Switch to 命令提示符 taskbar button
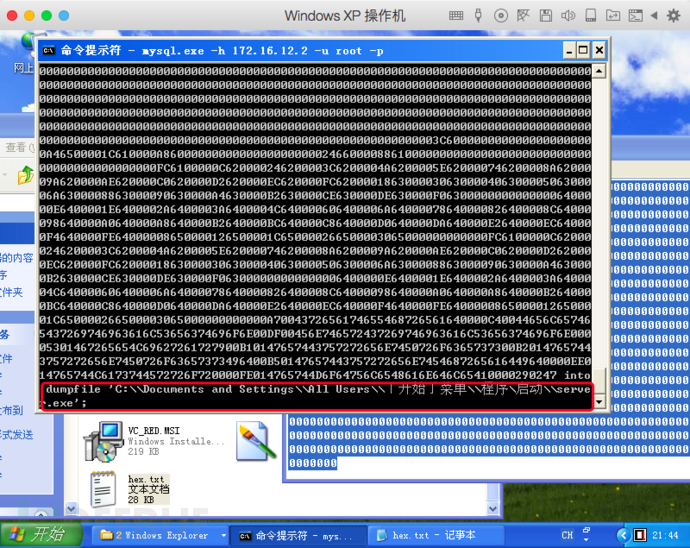Screen dimensions: 690x548 pos(298,535)
